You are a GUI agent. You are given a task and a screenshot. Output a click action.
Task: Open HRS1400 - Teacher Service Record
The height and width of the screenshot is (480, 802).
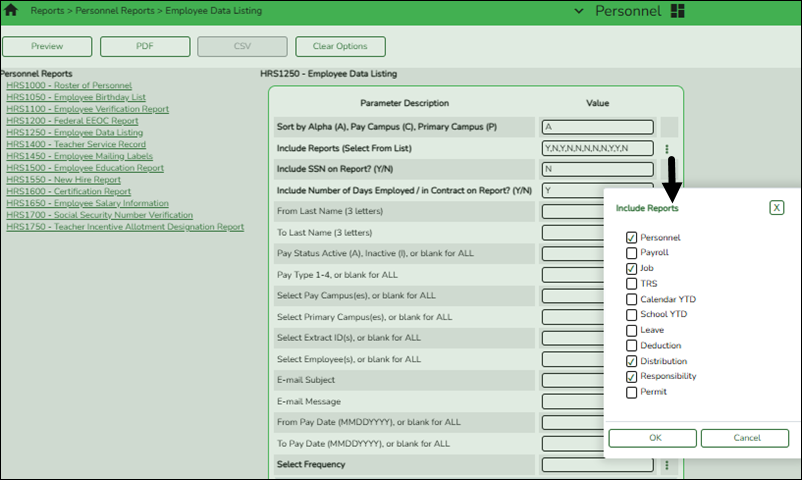click(x=76, y=144)
